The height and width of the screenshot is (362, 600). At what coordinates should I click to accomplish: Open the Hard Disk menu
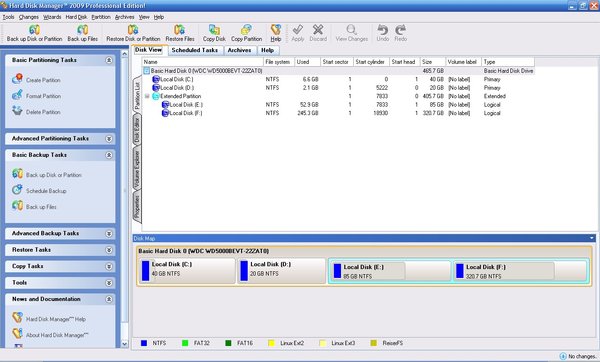76,17
